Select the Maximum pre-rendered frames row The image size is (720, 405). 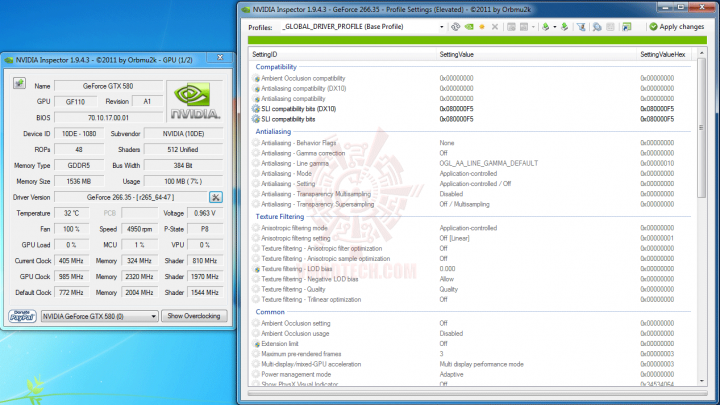pyautogui.click(x=470, y=354)
